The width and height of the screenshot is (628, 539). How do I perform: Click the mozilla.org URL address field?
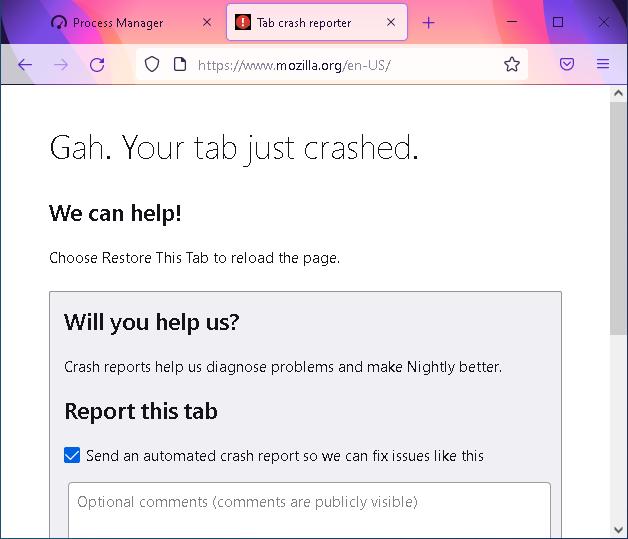340,64
